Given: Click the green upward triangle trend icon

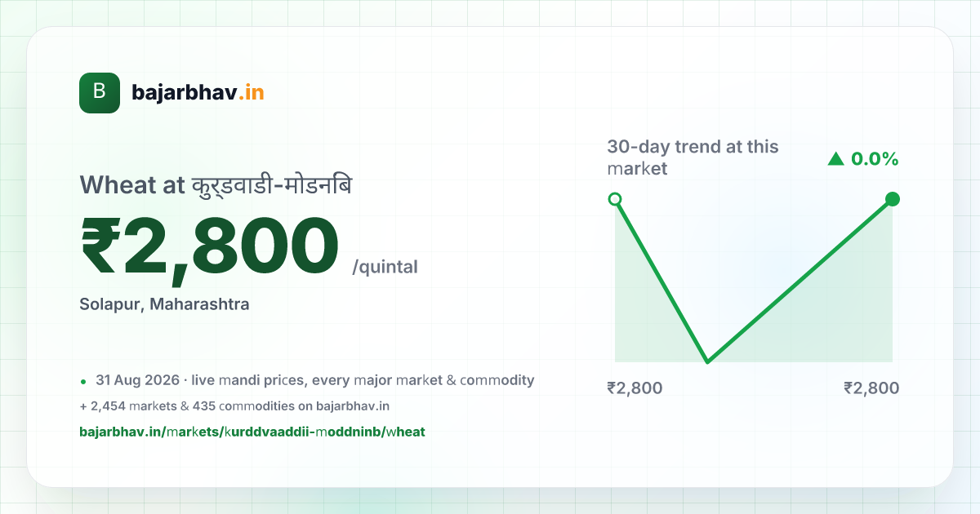Looking at the screenshot, I should [835, 159].
